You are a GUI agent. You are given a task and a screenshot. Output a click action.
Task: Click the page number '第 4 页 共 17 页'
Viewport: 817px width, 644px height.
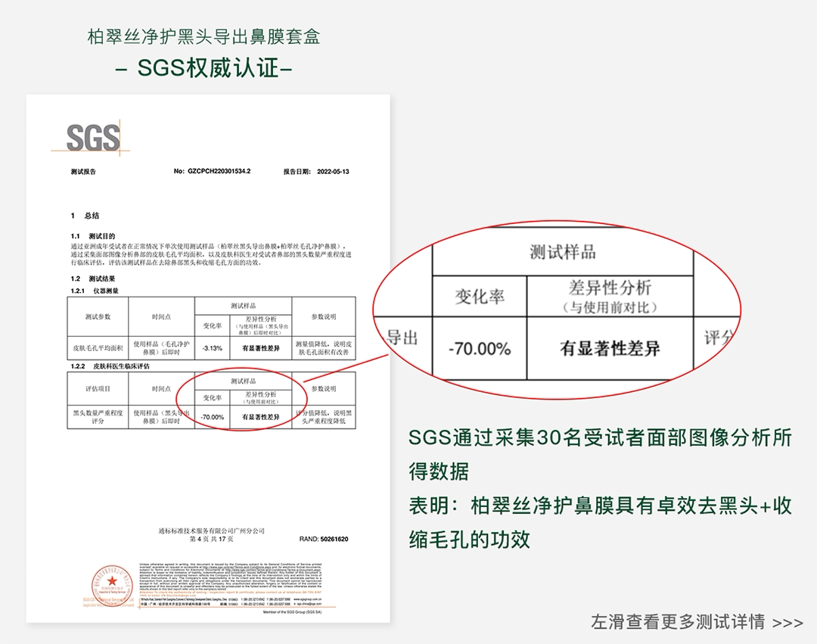pos(212,539)
